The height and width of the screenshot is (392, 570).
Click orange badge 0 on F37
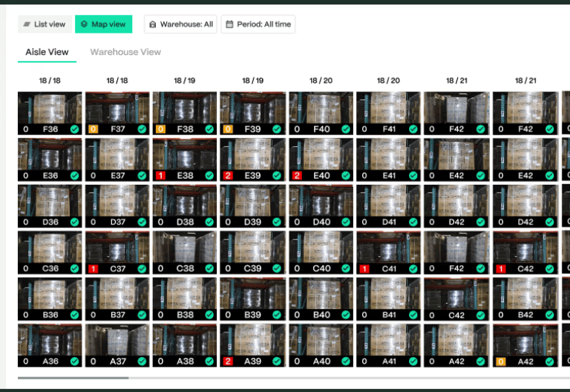(x=94, y=129)
